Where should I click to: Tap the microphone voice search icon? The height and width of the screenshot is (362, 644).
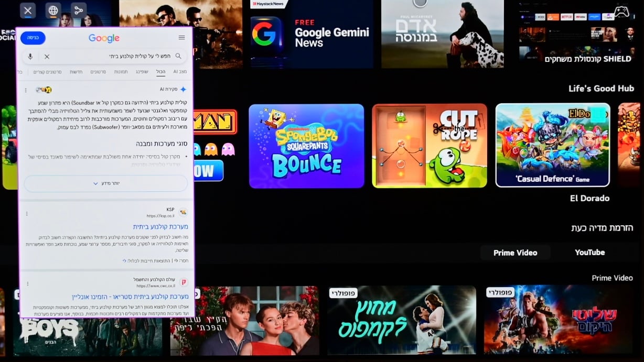[x=30, y=57]
